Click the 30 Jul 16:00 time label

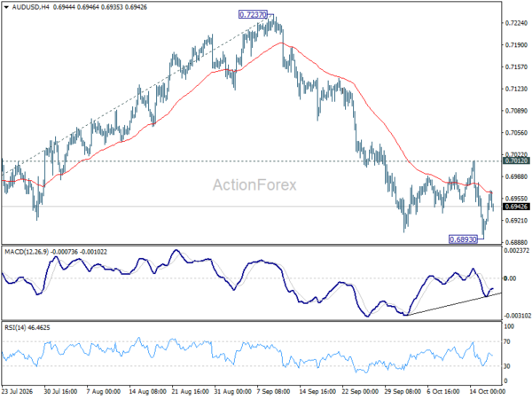coord(60,392)
